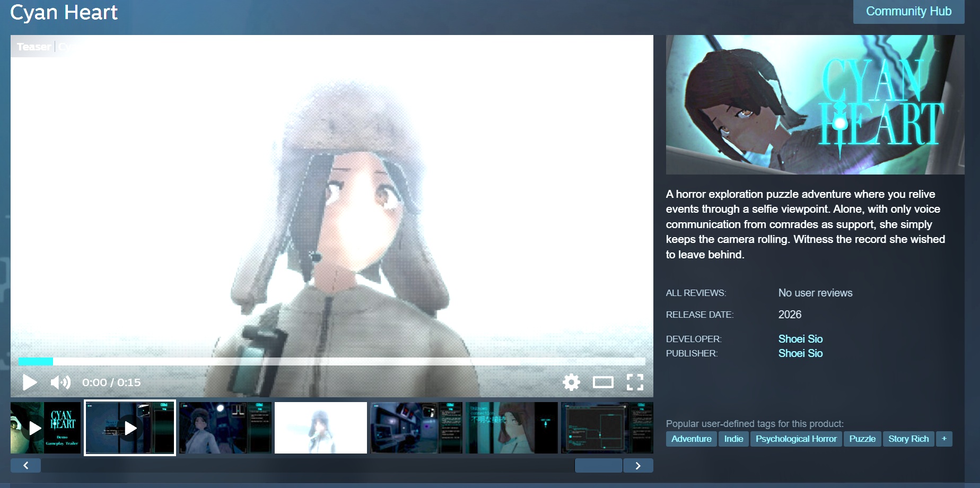980x488 pixels.
Task: Select the Demo Gameplay Trailer thumbnail
Action: point(46,428)
